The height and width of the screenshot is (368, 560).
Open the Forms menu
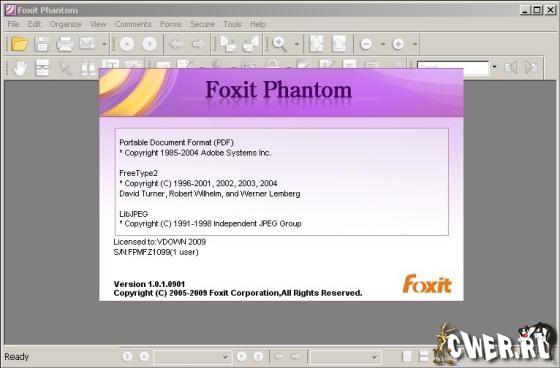coord(171,24)
